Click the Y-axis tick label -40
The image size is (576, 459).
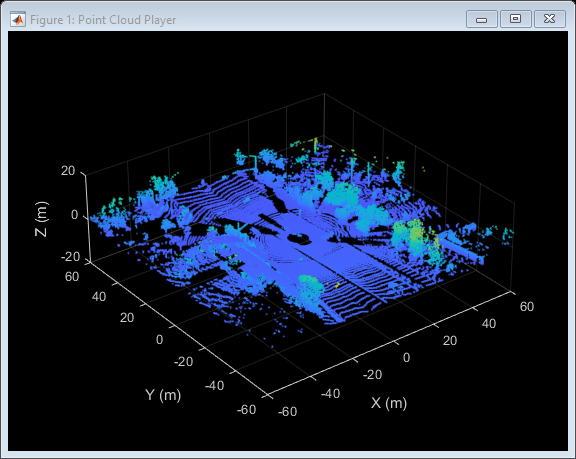[x=214, y=385]
